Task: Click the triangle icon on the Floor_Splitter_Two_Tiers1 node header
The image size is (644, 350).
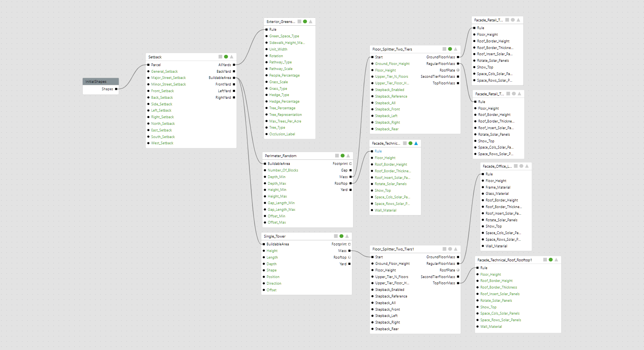Action: [456, 249]
